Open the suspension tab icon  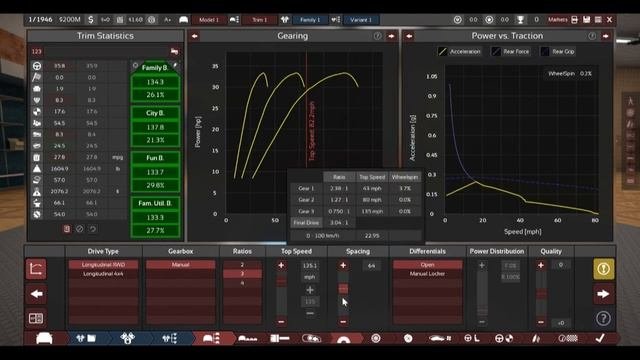(x=536, y=338)
